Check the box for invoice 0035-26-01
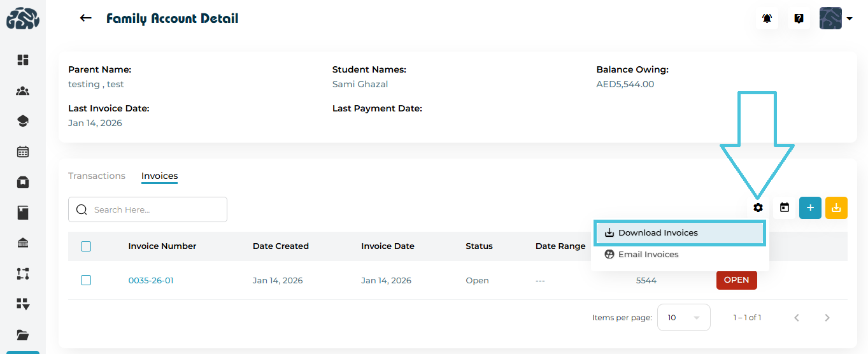This screenshot has height=354, width=868. (86, 280)
